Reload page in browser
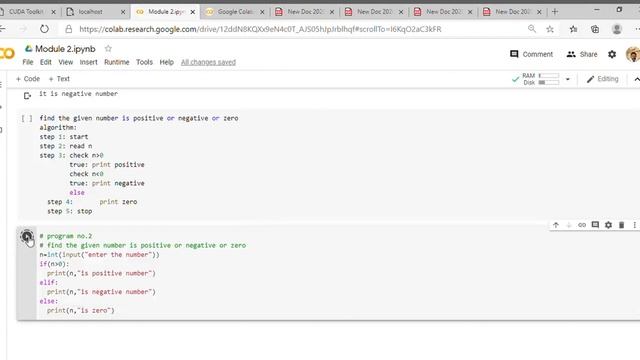Viewport: 640px width, 360px height. tap(44, 29)
